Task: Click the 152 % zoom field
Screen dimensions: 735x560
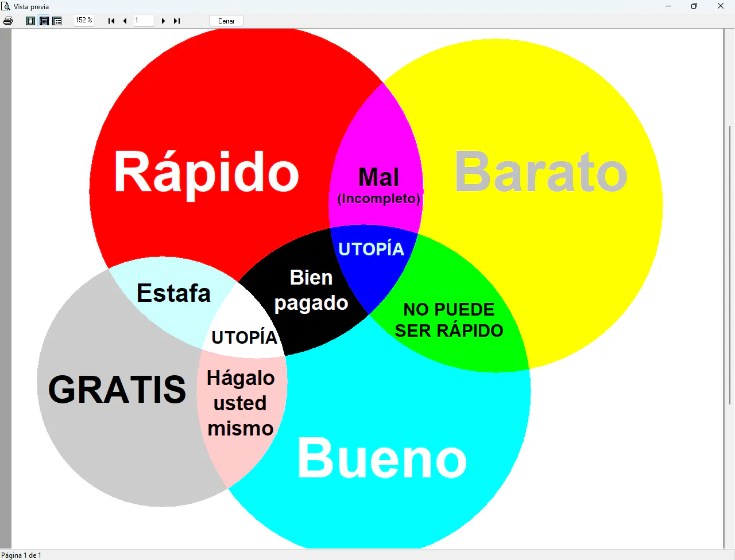Action: (84, 20)
